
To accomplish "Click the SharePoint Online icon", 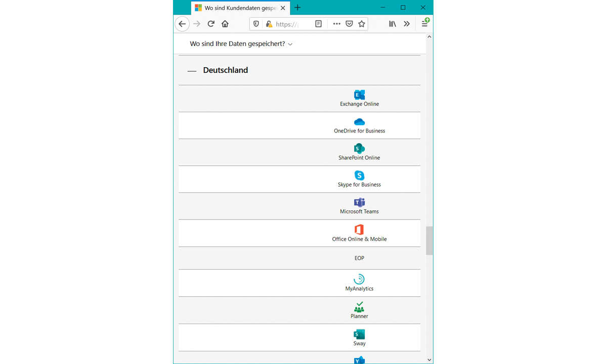I will (359, 149).
